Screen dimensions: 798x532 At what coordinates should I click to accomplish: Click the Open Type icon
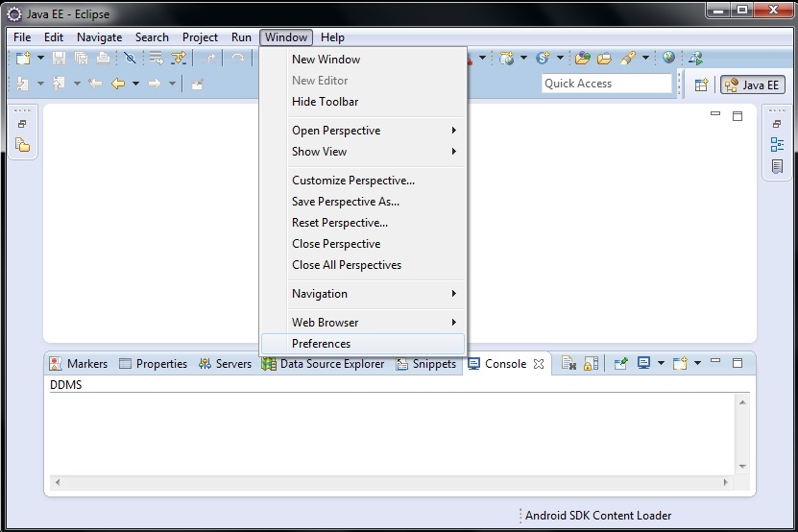[x=583, y=59]
